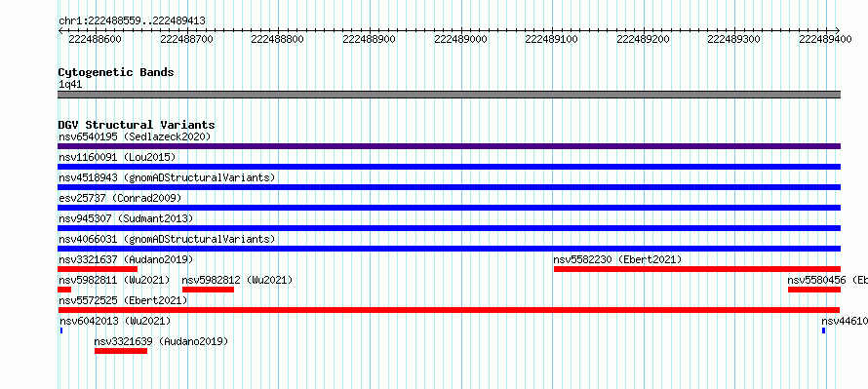This screenshot has height=389, width=868.
Task: Click the blue nsv4066031 variant bar
Action: click(x=449, y=249)
